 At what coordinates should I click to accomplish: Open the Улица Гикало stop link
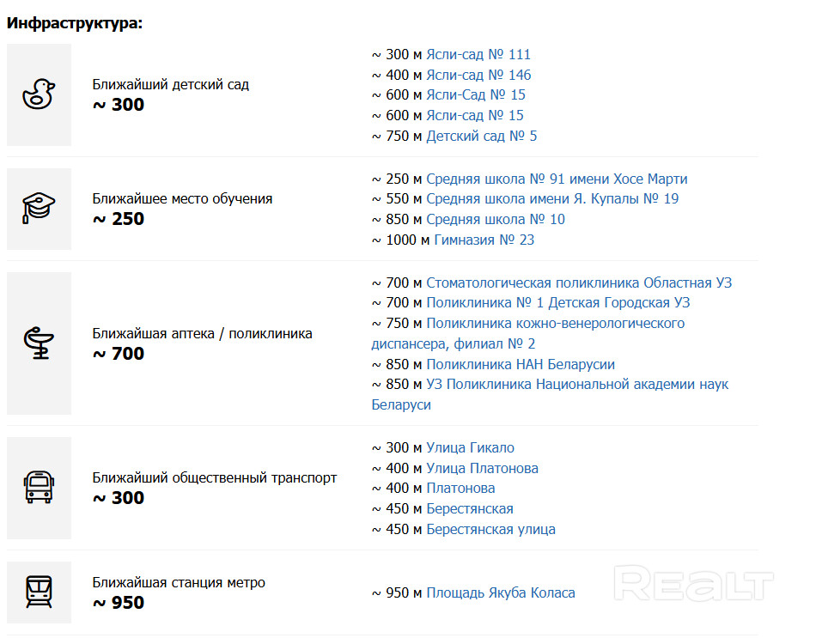(470, 447)
